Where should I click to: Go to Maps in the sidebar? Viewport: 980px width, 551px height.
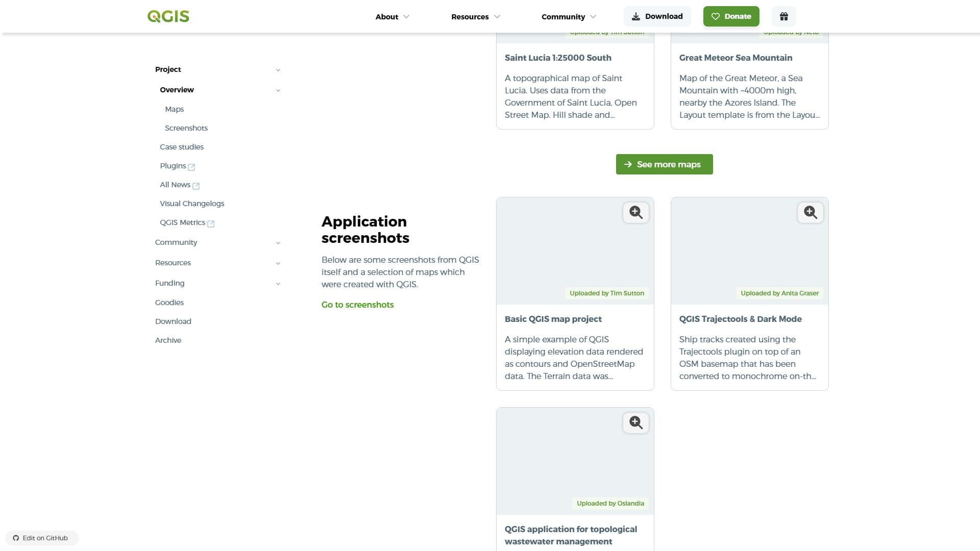point(174,109)
